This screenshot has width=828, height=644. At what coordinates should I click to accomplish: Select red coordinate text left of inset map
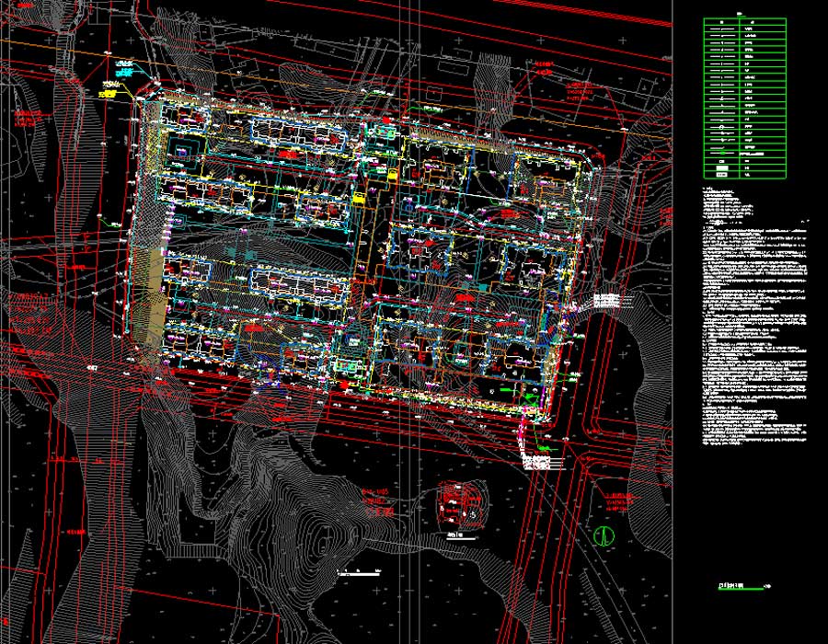(377, 499)
